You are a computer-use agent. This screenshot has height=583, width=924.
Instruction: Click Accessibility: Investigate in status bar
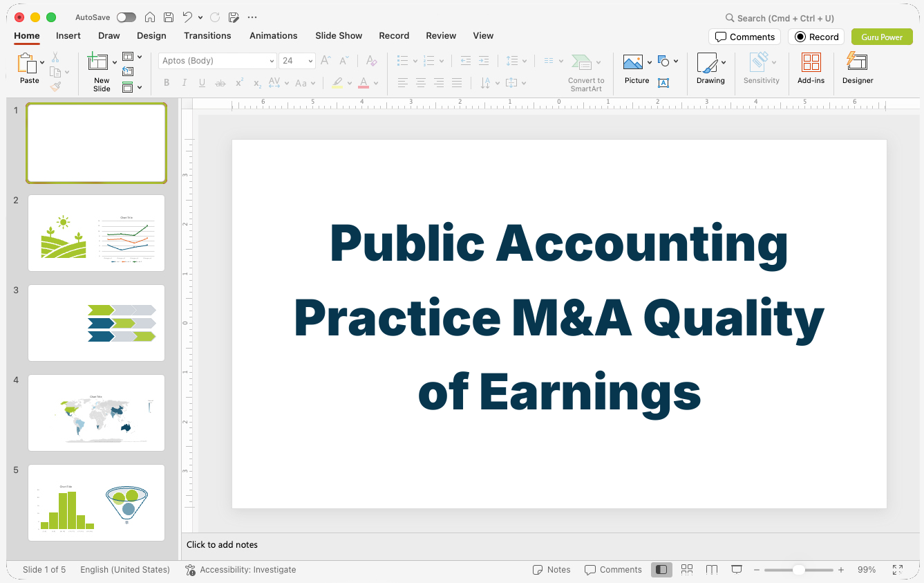241,570
